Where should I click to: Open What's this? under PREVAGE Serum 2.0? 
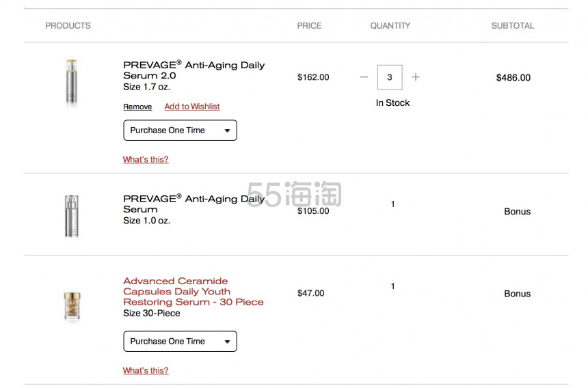pyautogui.click(x=146, y=160)
